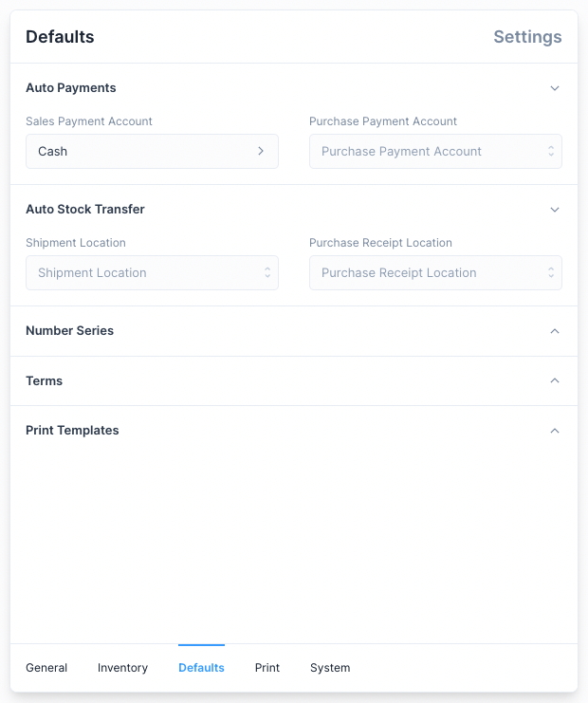Click Shipment Location dropdown arrows
The width and height of the screenshot is (588, 703).
point(266,272)
